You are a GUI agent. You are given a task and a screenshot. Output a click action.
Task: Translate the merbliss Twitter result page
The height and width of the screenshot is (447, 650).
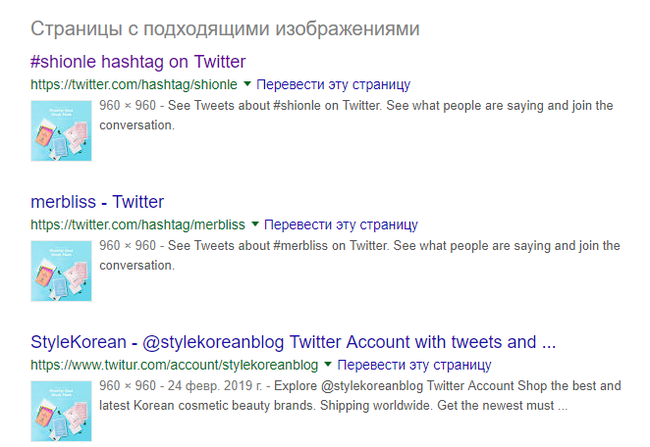pos(342,224)
